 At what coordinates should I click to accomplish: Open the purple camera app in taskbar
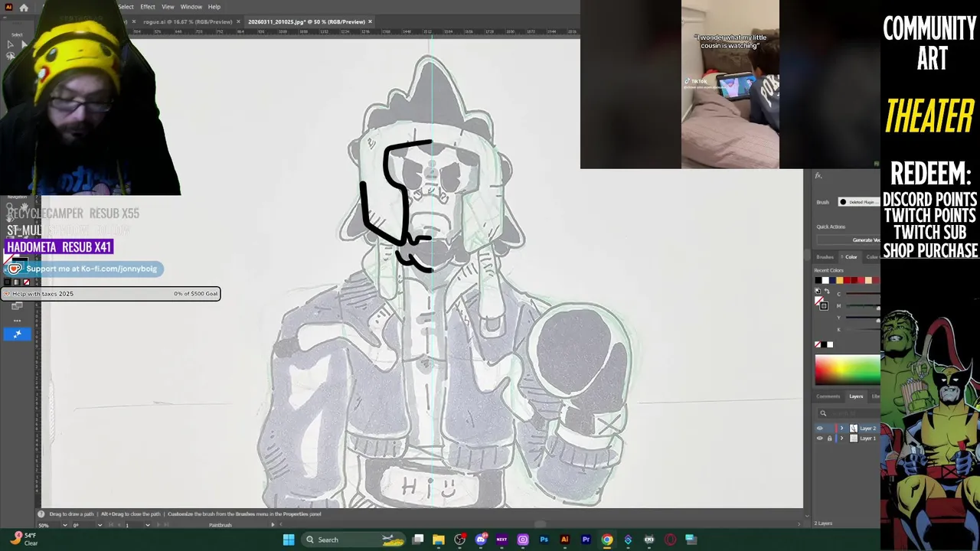pyautogui.click(x=523, y=540)
